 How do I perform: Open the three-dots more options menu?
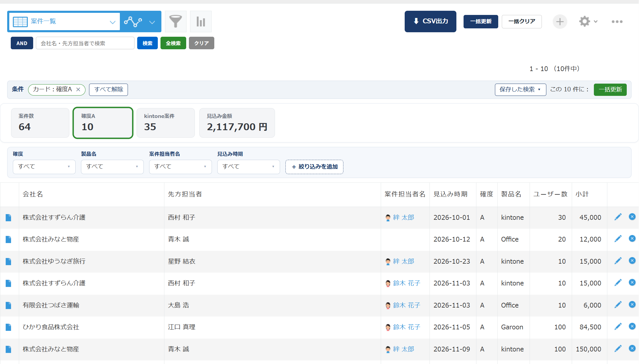click(617, 21)
